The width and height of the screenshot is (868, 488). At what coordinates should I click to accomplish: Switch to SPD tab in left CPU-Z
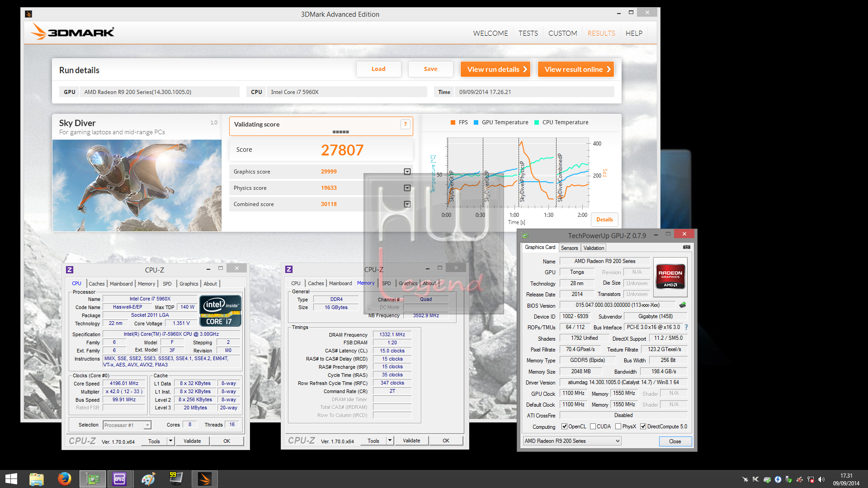coord(167,284)
